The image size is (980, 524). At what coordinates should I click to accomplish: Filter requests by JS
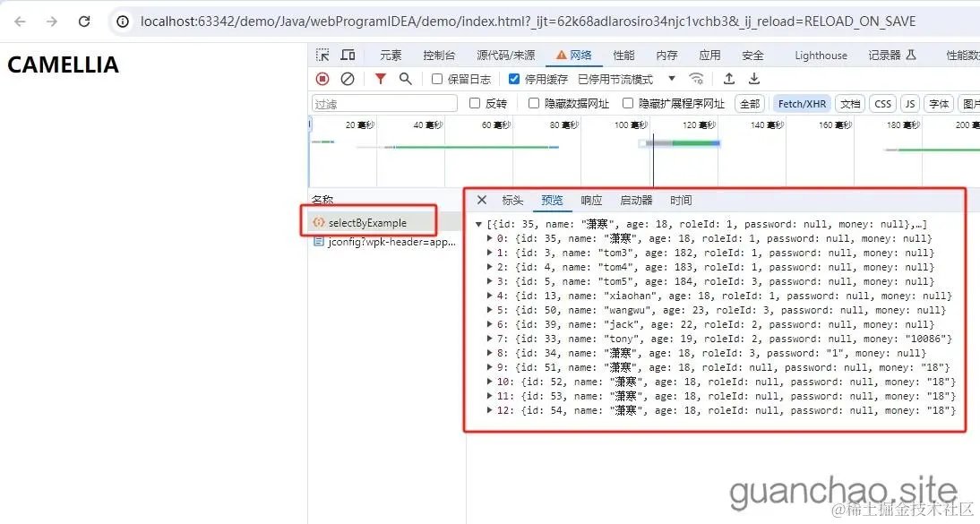[x=910, y=104]
